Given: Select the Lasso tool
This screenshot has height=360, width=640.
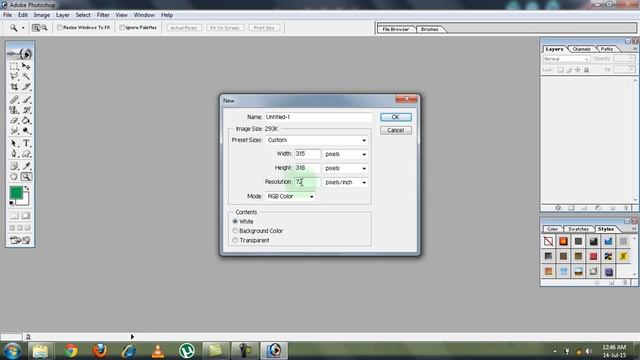Looking at the screenshot, I should [14, 76].
